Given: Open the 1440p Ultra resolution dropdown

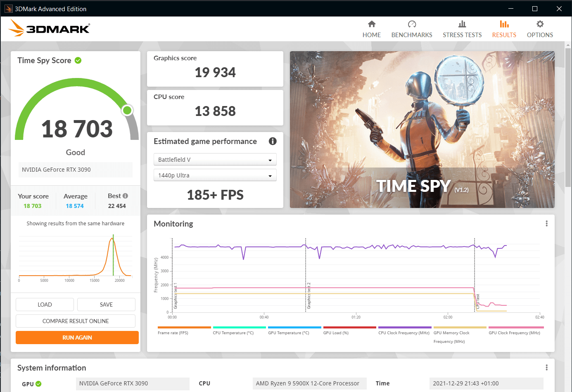Looking at the screenshot, I should [215, 175].
